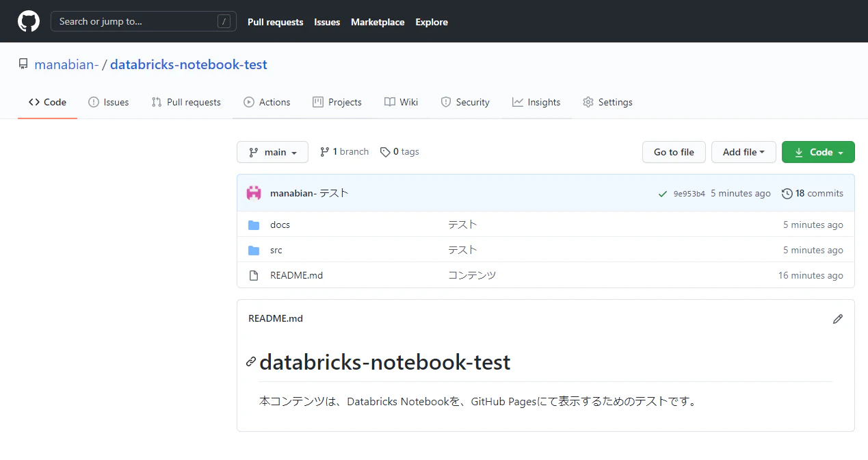View the 1 branch link
The image size is (868, 460).
tap(344, 152)
